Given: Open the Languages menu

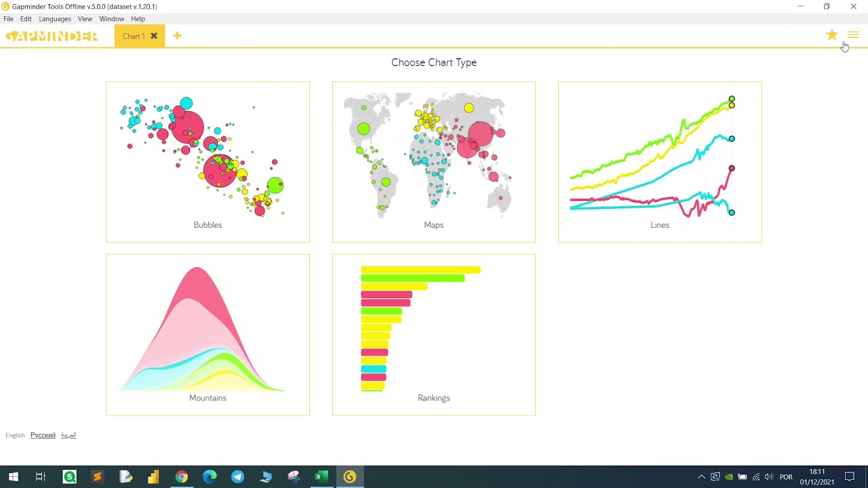Looking at the screenshot, I should 55,19.
